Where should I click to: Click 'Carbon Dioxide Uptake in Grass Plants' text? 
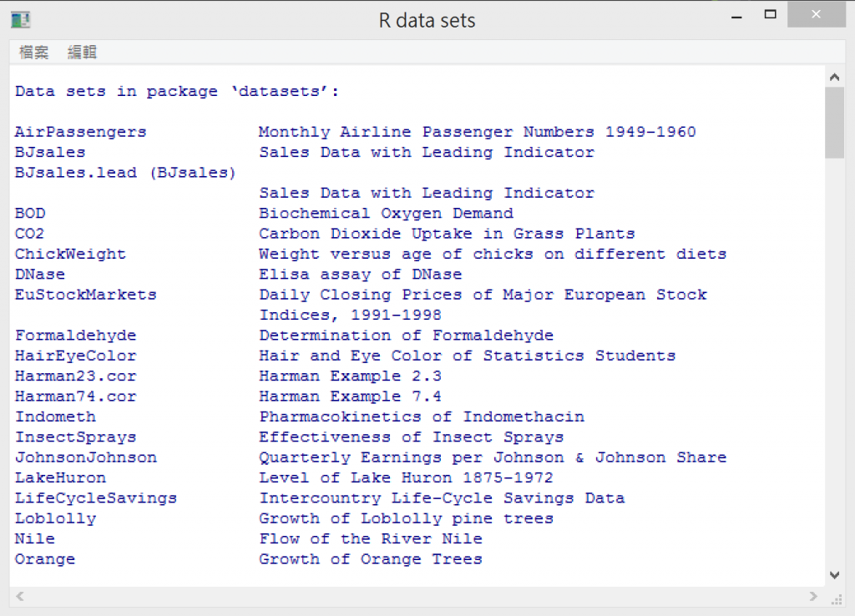click(448, 234)
